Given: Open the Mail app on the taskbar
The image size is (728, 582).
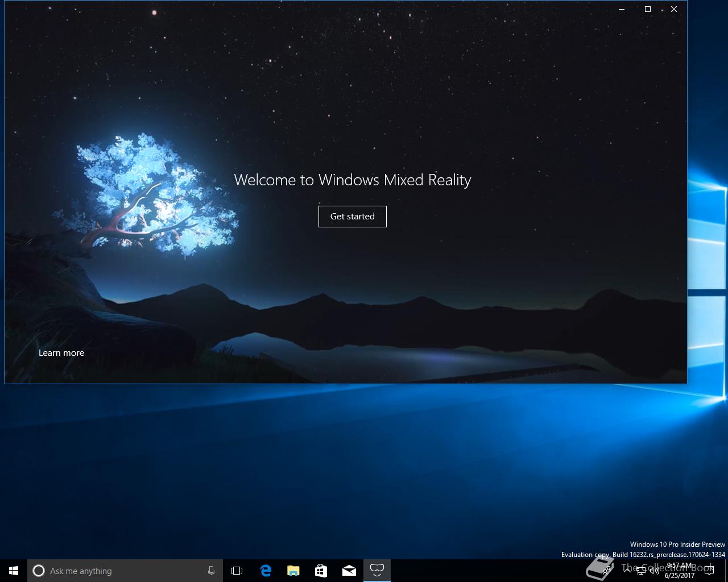Looking at the screenshot, I should coord(349,571).
